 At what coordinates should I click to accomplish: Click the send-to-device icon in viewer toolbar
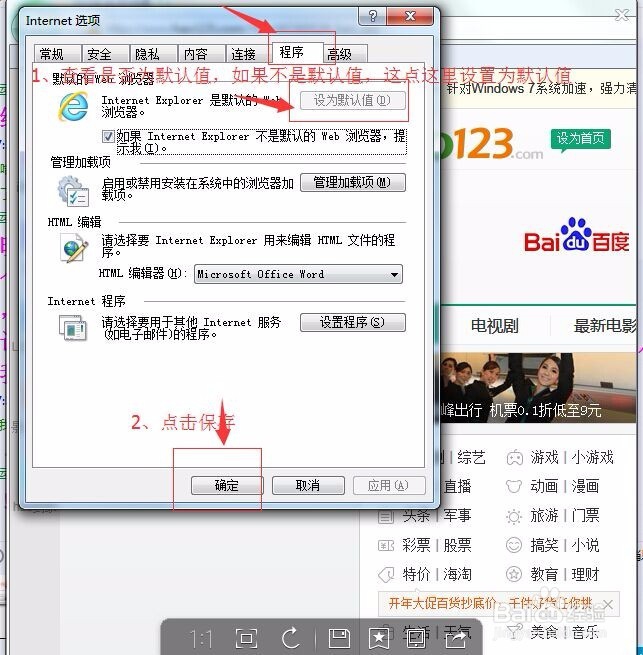(x=416, y=638)
